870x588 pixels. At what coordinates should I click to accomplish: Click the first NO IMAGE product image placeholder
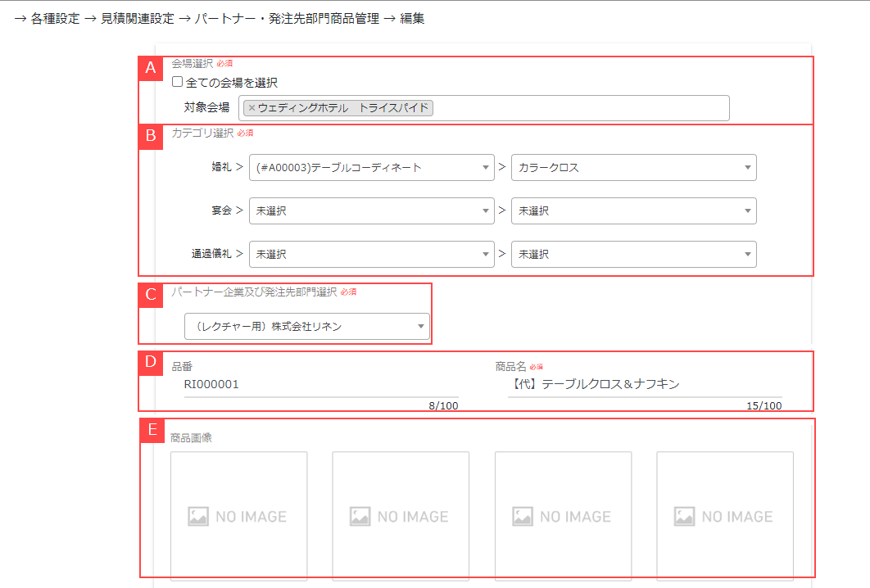pos(238,515)
